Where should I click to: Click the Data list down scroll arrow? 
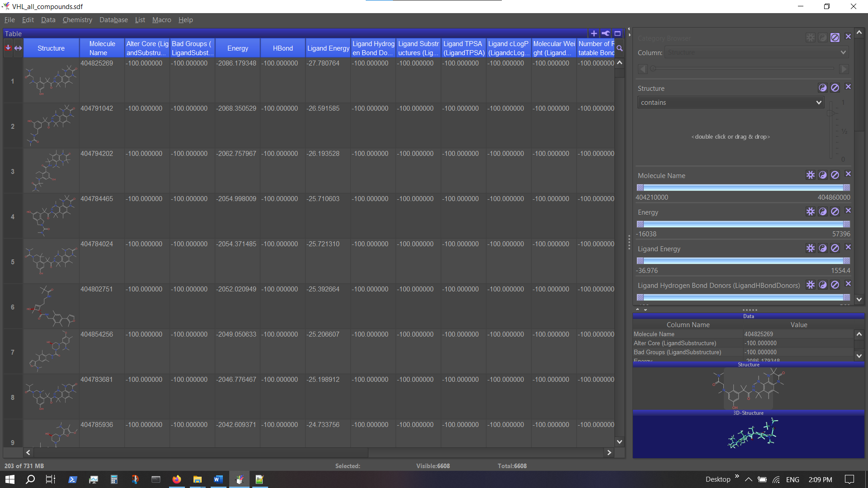click(x=859, y=356)
